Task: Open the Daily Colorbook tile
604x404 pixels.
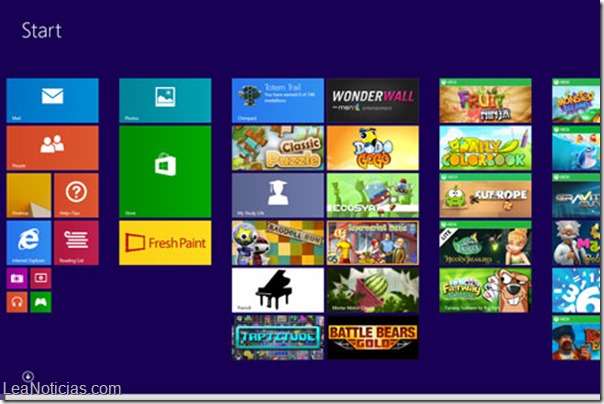Action: pyautogui.click(x=485, y=148)
